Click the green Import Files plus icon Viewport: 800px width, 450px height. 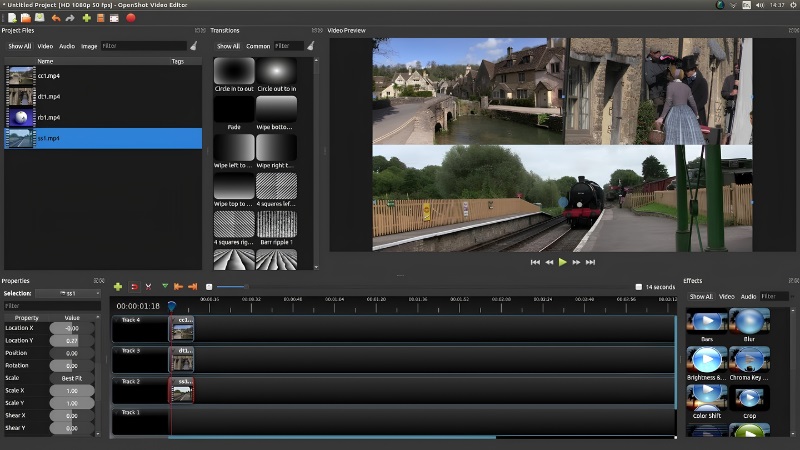pyautogui.click(x=87, y=18)
